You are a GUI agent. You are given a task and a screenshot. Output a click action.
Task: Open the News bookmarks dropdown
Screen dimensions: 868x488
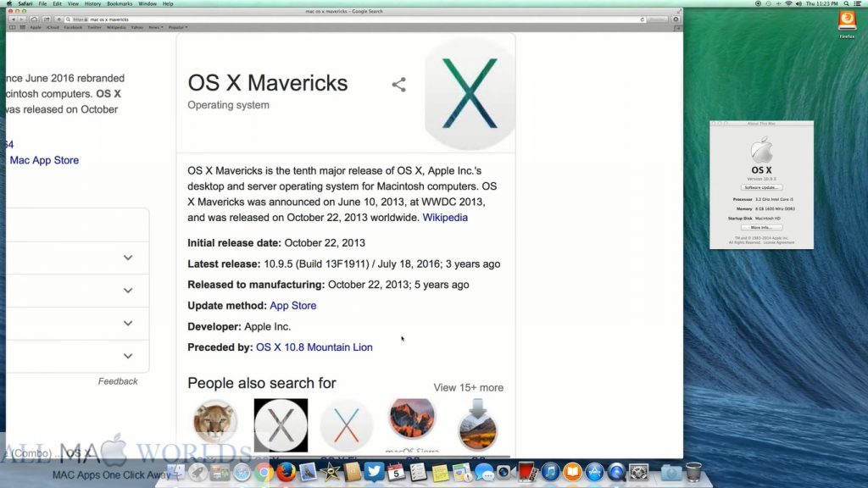point(156,27)
